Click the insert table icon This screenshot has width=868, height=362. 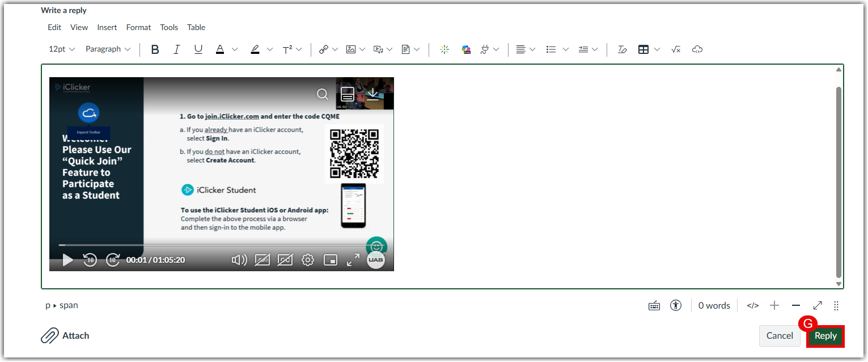(643, 49)
